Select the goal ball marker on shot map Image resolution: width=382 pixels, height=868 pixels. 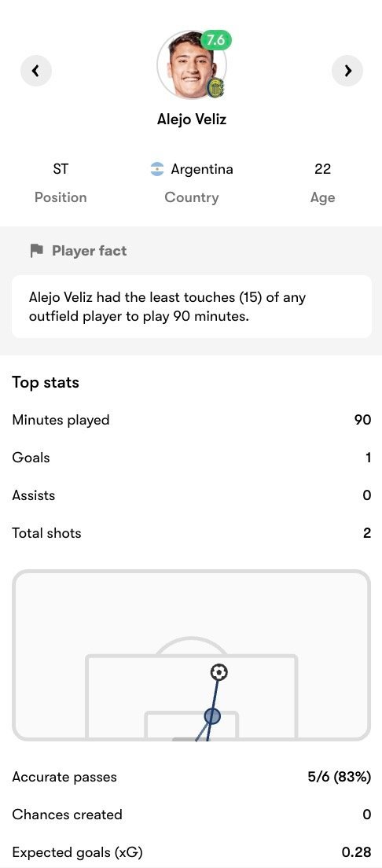tap(219, 672)
